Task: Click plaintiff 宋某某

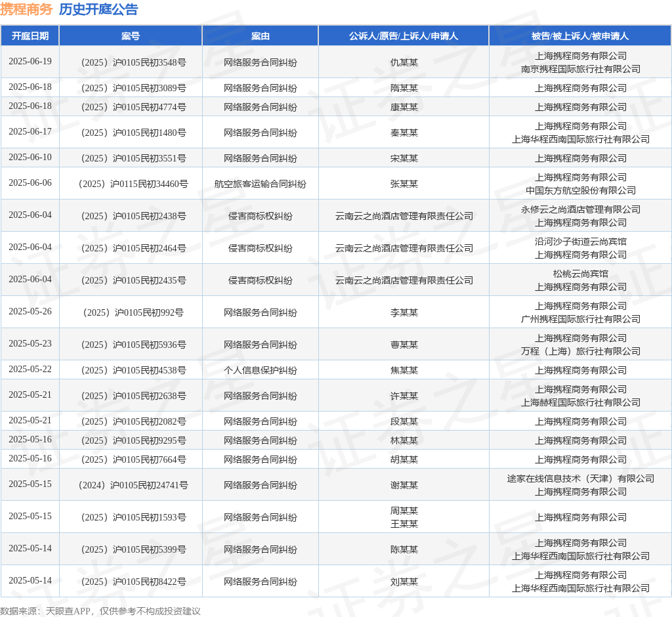Action: pos(404,159)
